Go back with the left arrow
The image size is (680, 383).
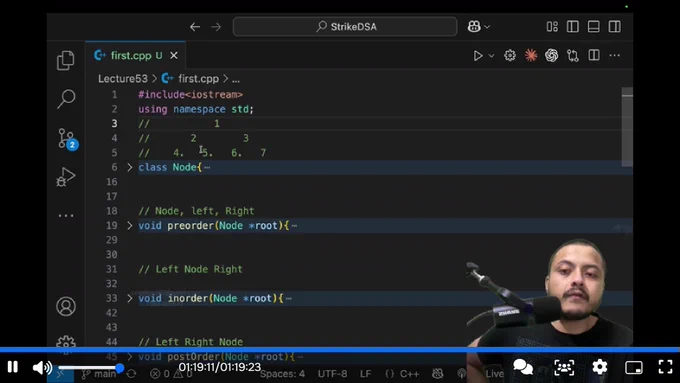pos(195,27)
